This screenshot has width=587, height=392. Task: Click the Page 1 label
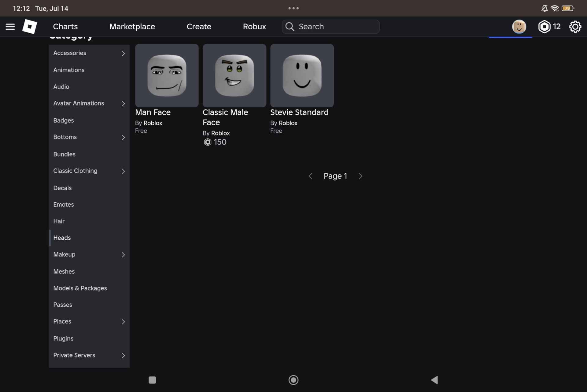coord(335,176)
